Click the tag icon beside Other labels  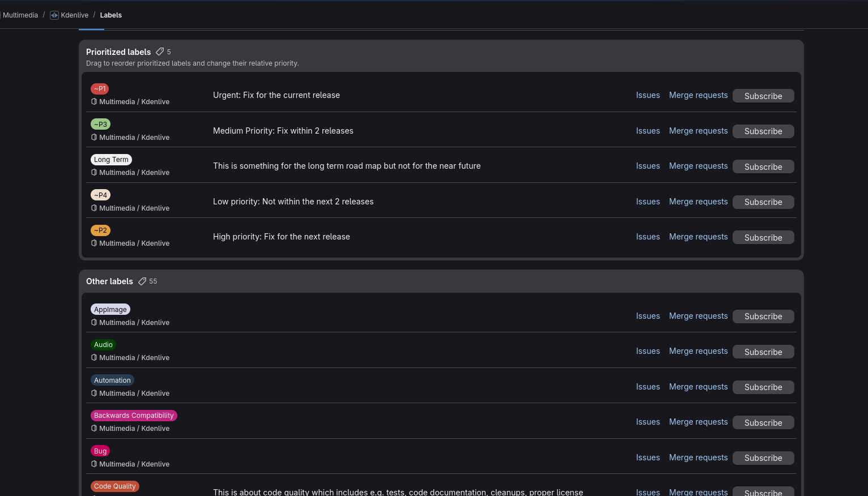coord(142,281)
